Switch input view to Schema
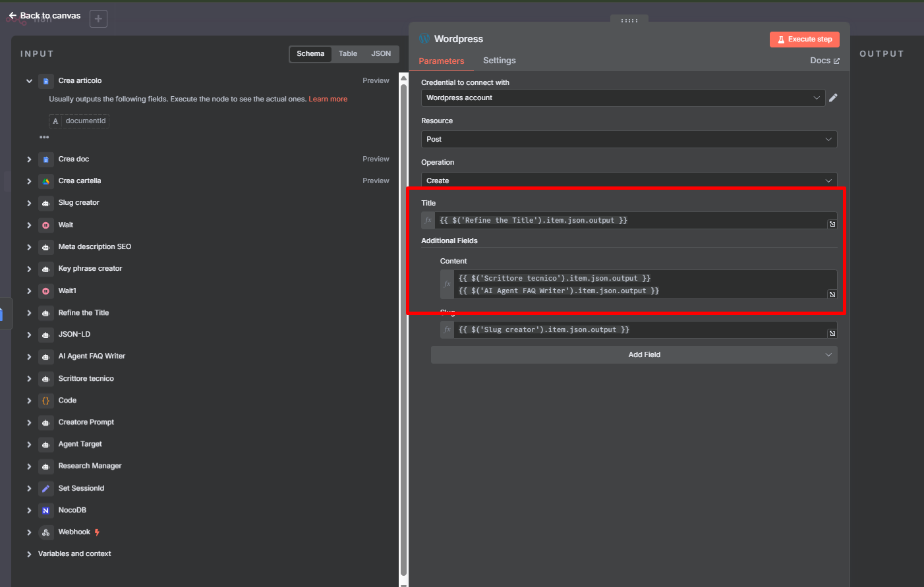This screenshot has height=587, width=924. click(310, 54)
